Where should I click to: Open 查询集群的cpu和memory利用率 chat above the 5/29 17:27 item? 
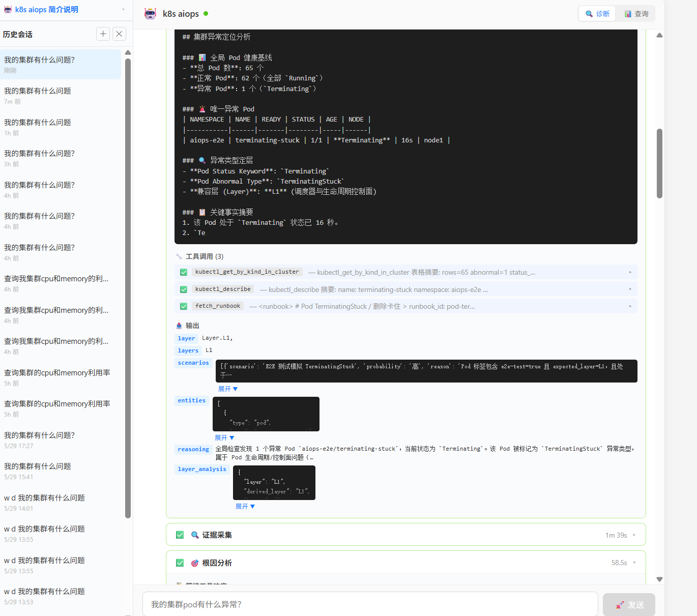pyautogui.click(x=61, y=408)
